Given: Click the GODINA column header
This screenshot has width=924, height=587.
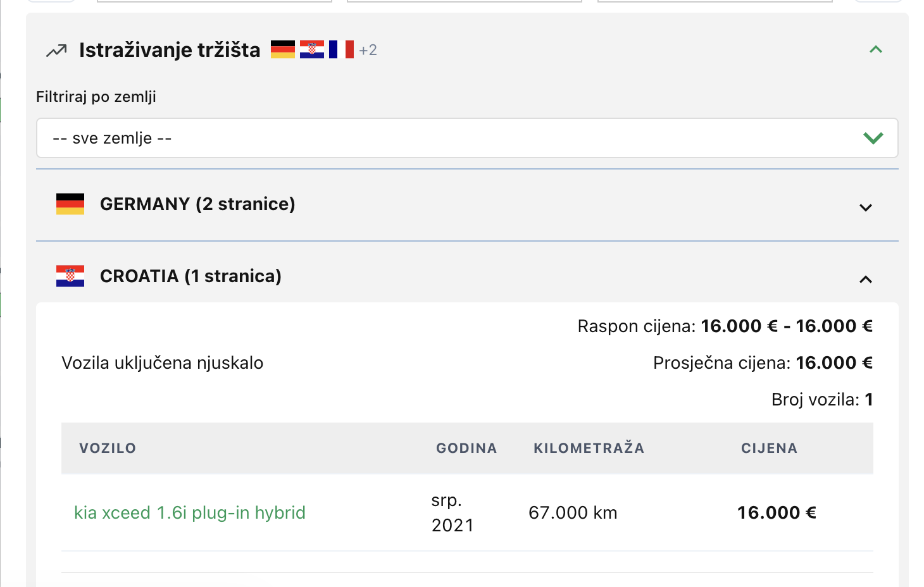Looking at the screenshot, I should [466, 448].
